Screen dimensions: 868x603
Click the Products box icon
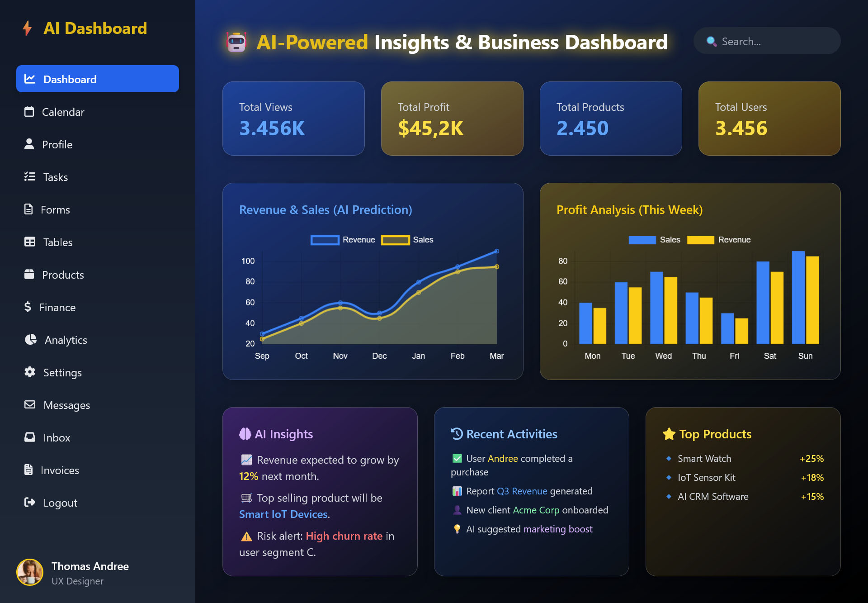coord(29,275)
